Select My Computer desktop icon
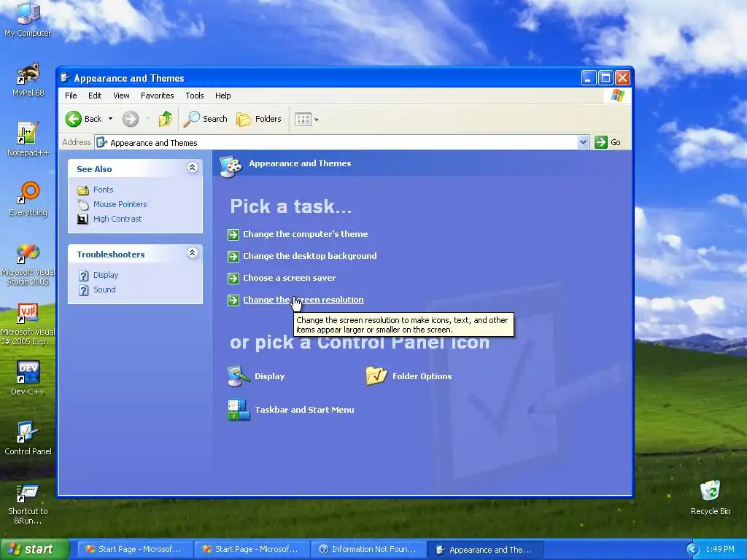The image size is (747, 560). [x=28, y=20]
